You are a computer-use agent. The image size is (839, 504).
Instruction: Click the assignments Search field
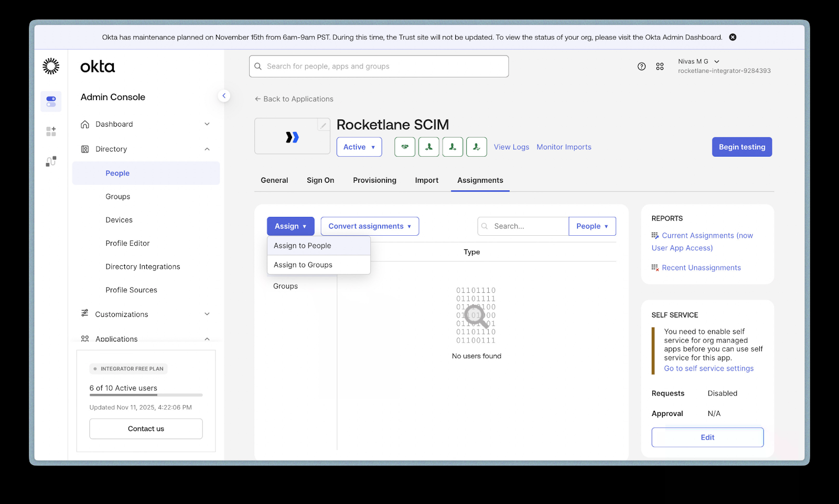click(523, 226)
